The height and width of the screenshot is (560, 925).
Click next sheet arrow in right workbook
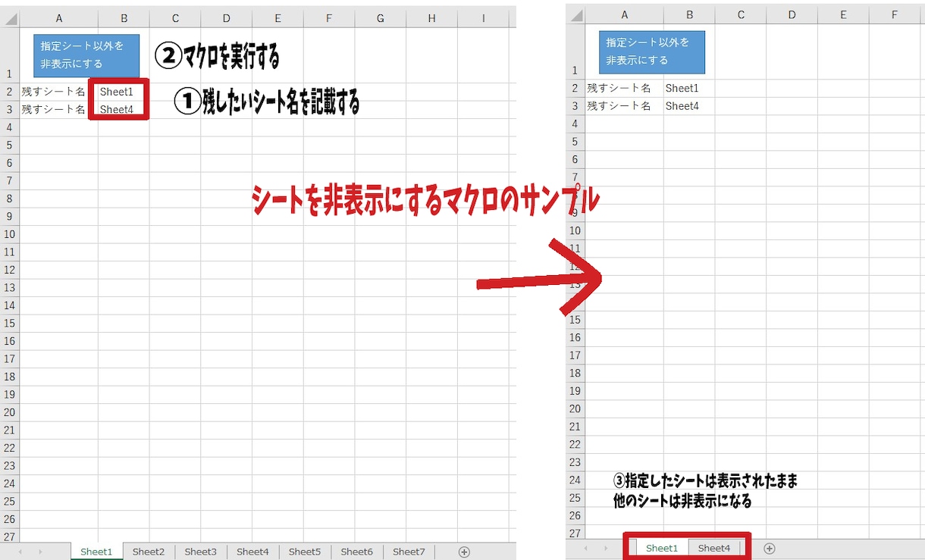[x=606, y=548]
